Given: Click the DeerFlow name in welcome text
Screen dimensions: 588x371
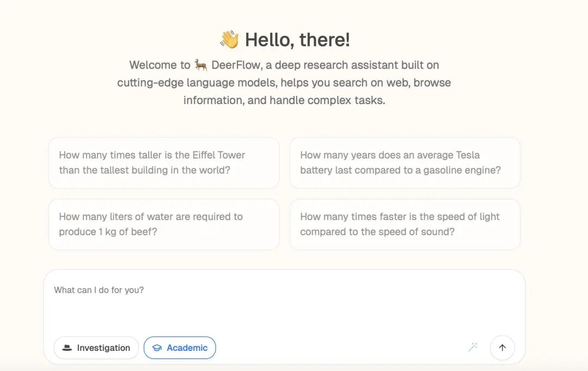Looking at the screenshot, I should click(236, 65).
